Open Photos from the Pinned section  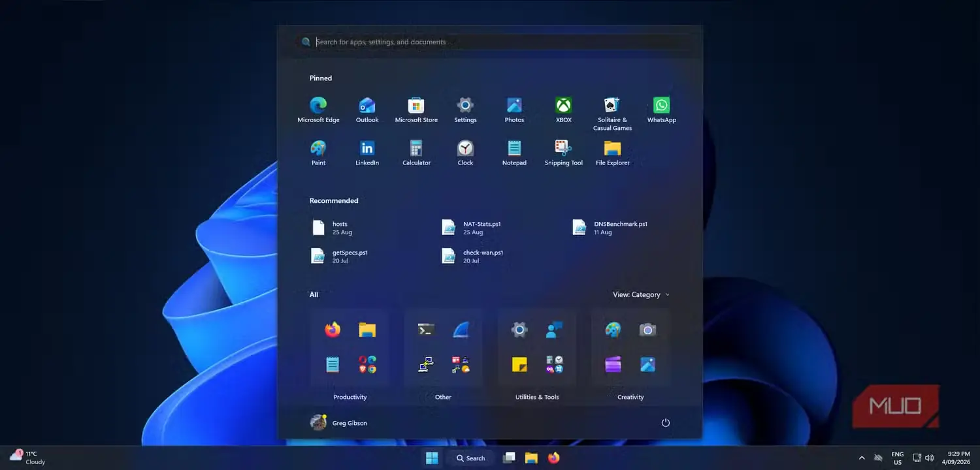tap(514, 110)
